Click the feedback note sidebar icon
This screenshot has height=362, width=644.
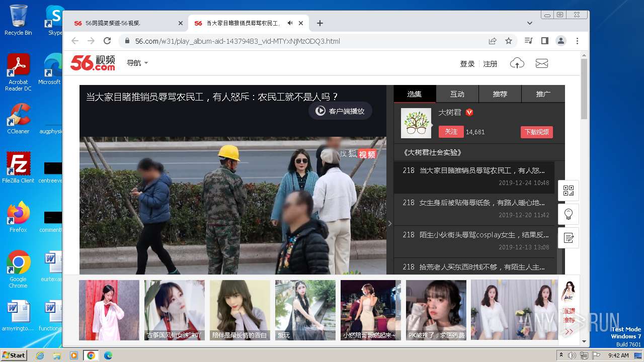tap(569, 238)
